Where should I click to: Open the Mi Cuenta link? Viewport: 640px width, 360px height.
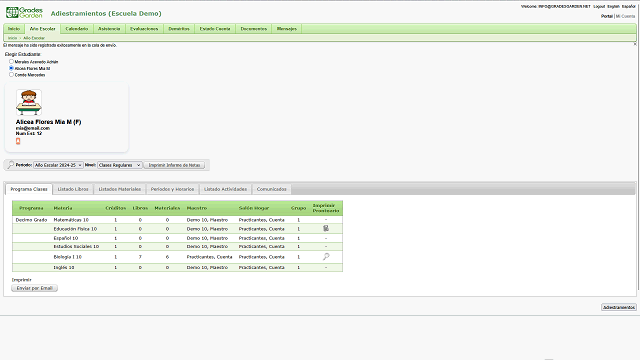click(625, 16)
